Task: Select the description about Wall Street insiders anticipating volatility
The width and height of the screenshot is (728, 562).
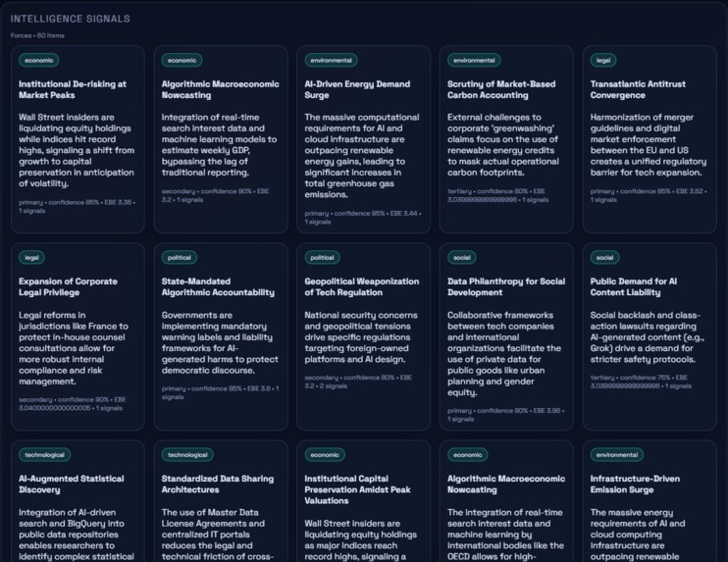Action: coord(78,150)
